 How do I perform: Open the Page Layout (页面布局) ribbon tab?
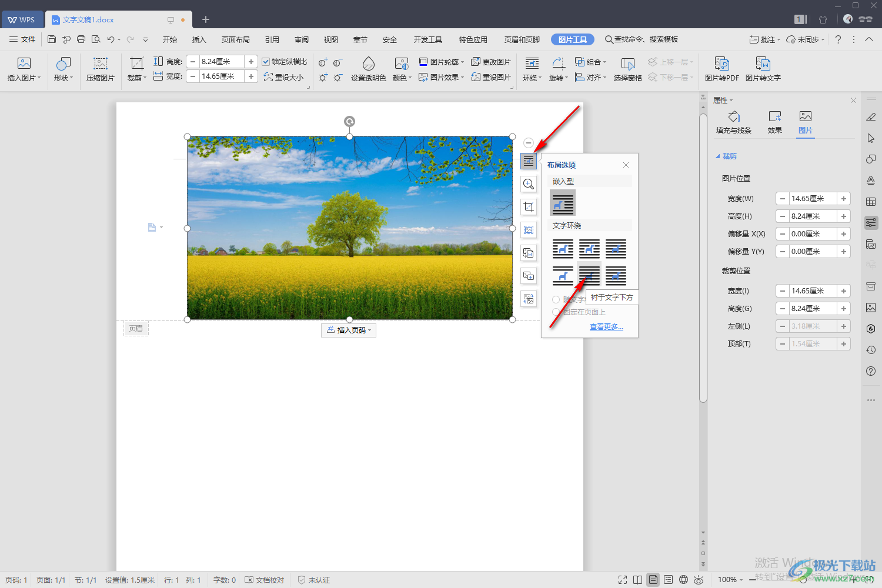[236, 39]
